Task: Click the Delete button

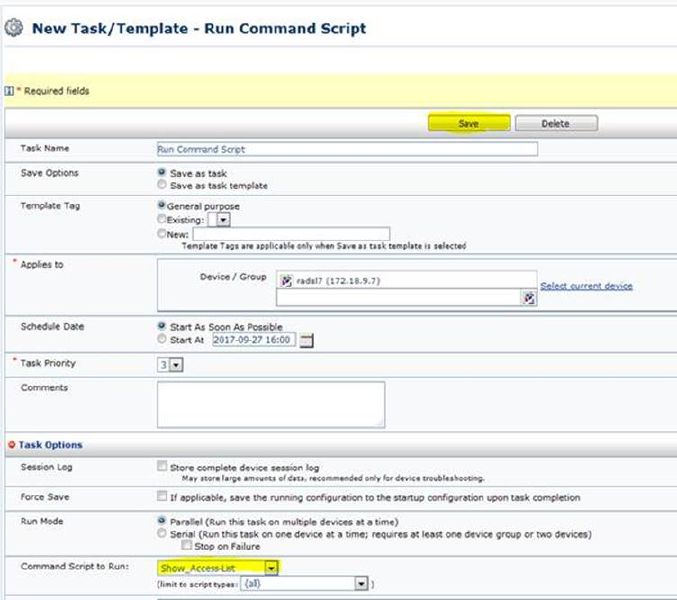Action: tap(555, 124)
